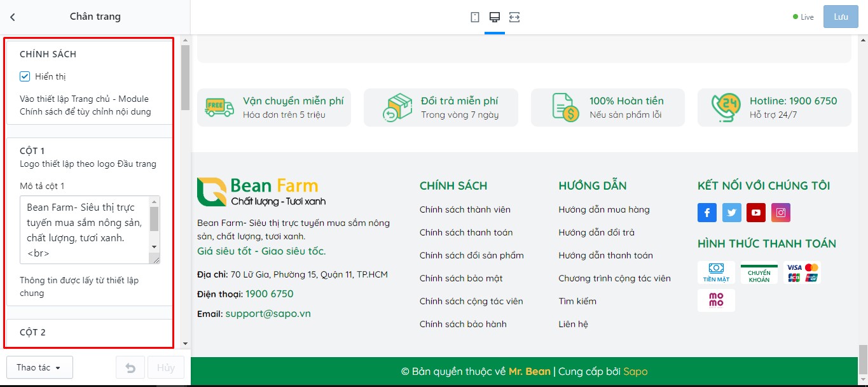Screen dimensions: 868x387
Task: Click the Visa Mastercard payment icon
Action: (803, 272)
